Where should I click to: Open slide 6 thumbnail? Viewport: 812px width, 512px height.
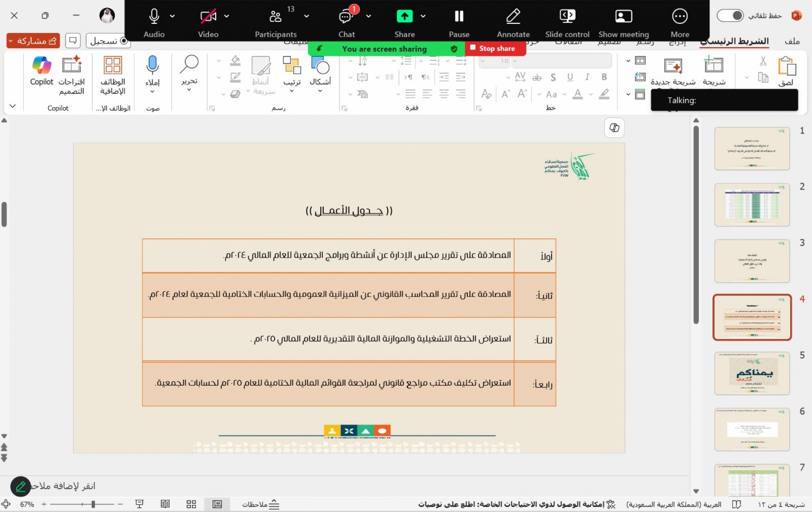point(752,429)
